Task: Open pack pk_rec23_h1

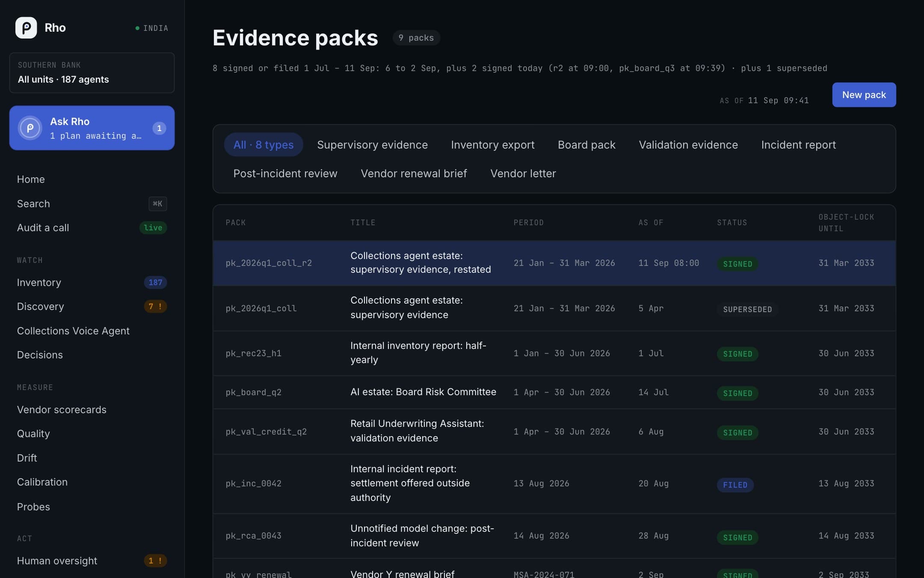Action: [554, 353]
